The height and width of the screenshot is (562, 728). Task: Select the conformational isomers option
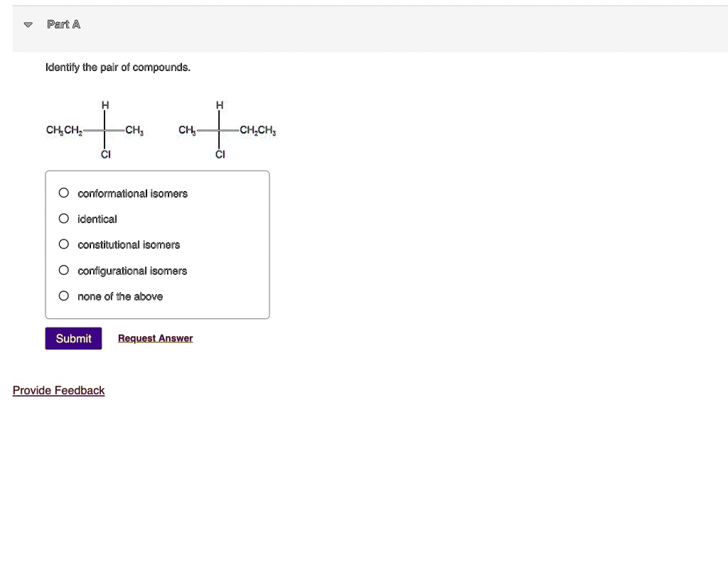point(63,192)
